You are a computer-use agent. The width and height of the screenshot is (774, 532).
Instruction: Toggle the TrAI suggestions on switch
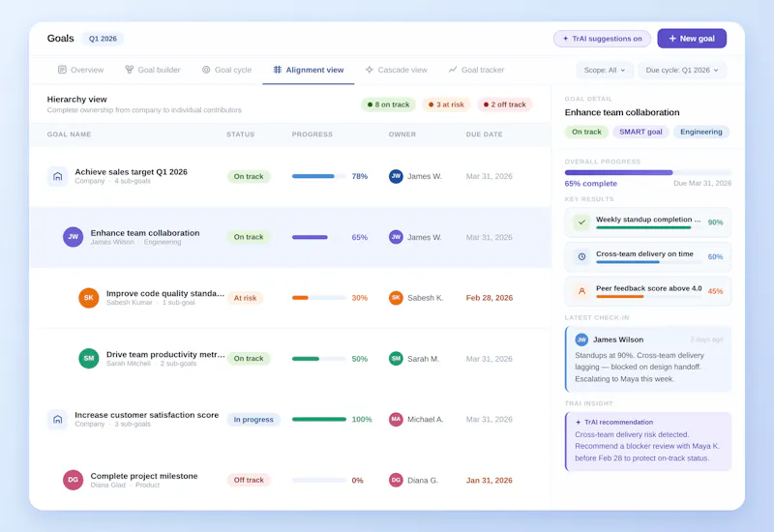click(602, 39)
